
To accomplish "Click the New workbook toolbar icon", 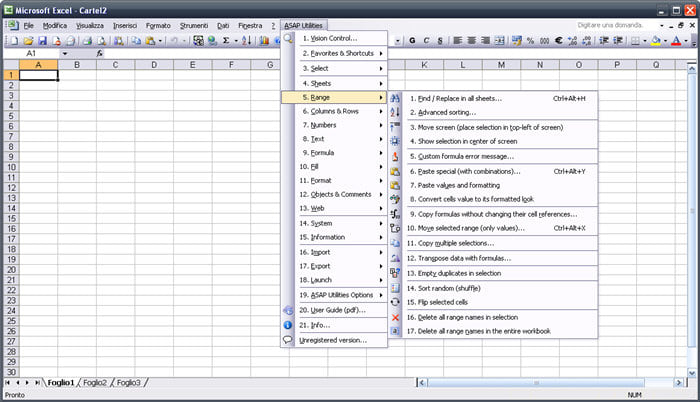I will (x=14, y=41).
